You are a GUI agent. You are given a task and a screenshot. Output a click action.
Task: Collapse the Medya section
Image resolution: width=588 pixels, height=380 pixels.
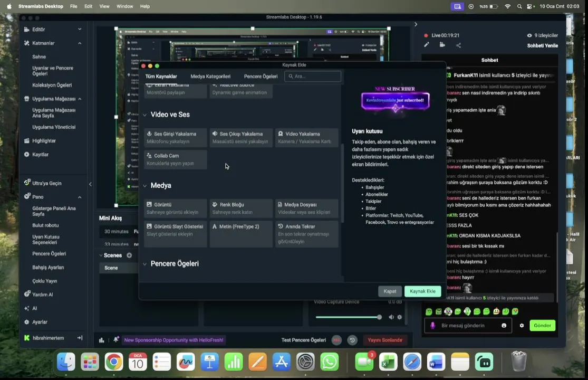144,186
